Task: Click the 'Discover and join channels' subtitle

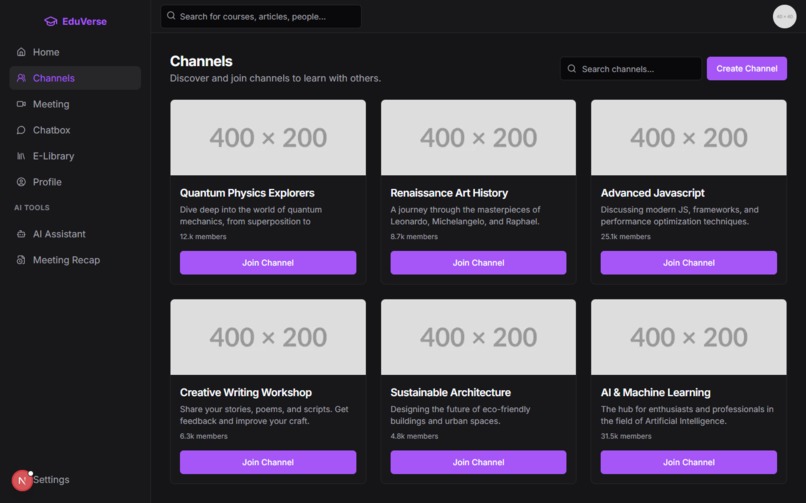Action: (275, 78)
